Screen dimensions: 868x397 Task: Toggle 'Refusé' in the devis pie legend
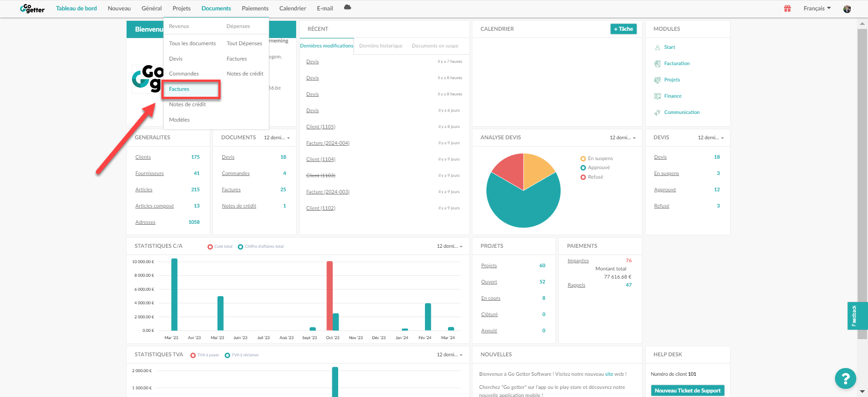tap(592, 177)
